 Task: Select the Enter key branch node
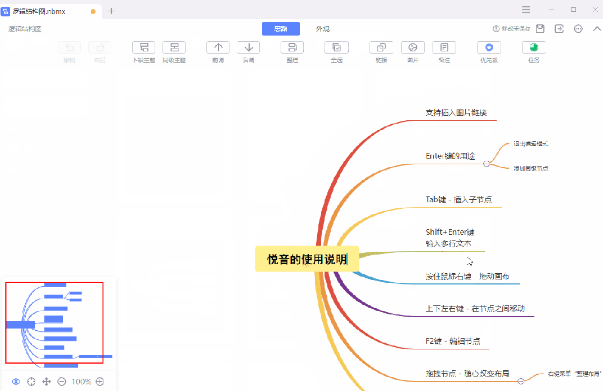pos(450,156)
